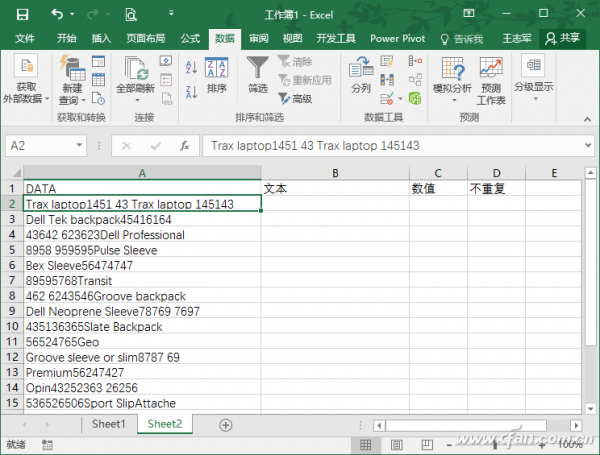Select cell containing 89595768Transit
The image size is (600, 455).
[x=142, y=281]
